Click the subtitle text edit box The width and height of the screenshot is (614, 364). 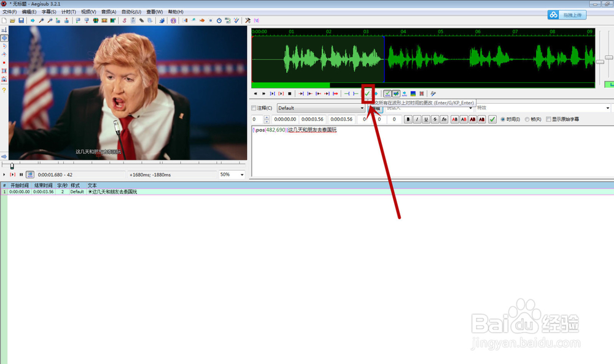[432, 151]
